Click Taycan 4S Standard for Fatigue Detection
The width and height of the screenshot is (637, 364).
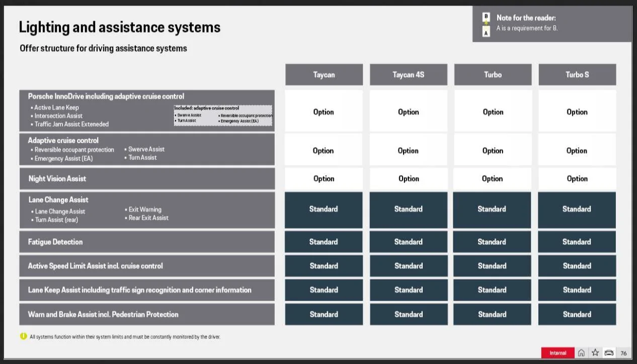[x=409, y=242]
